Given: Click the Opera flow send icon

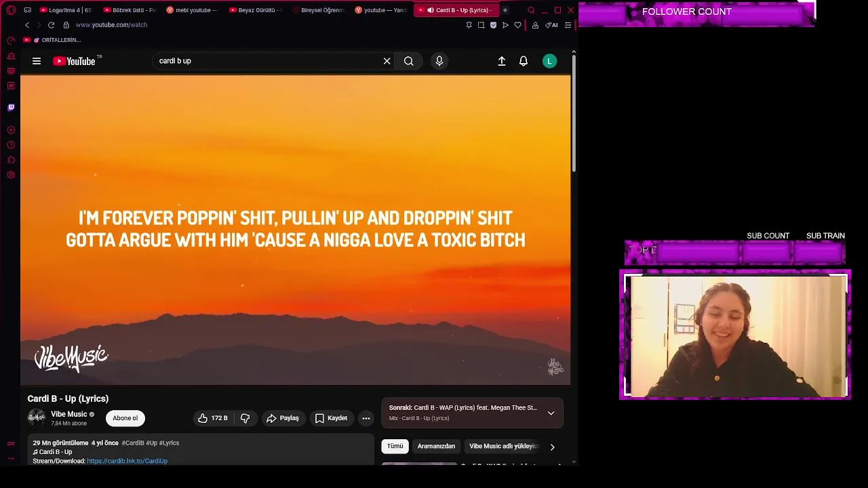Looking at the screenshot, I should point(505,25).
